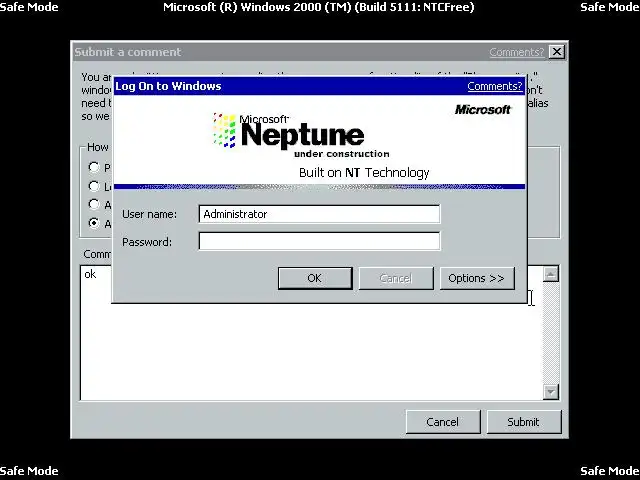
Task: Close the Submit a comment window
Action: [557, 52]
